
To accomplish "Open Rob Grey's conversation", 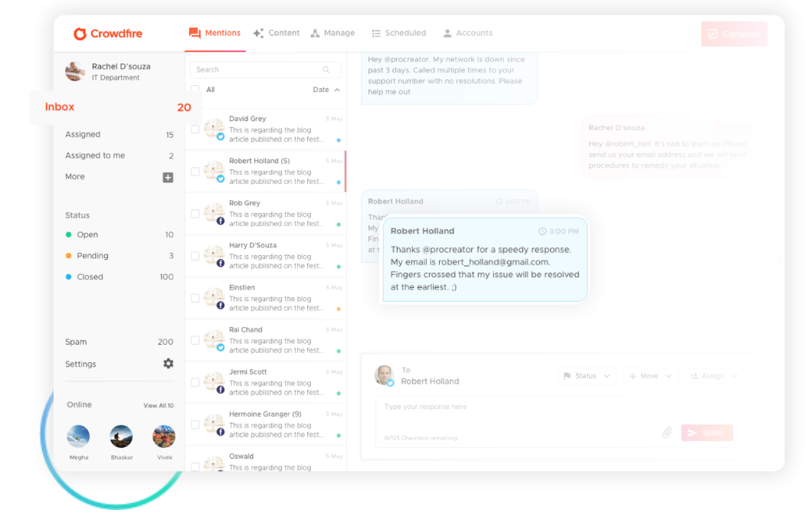I will [266, 214].
